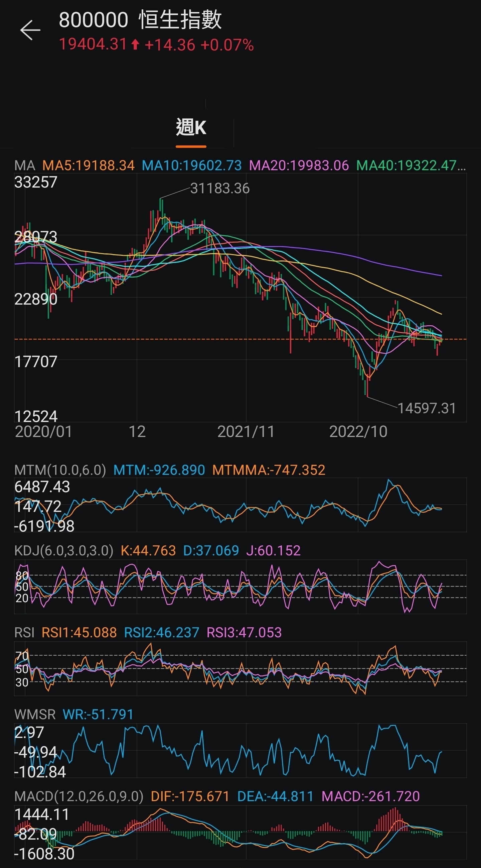Tap the price 19404.31 readout
The image size is (481, 868).
click(x=93, y=44)
